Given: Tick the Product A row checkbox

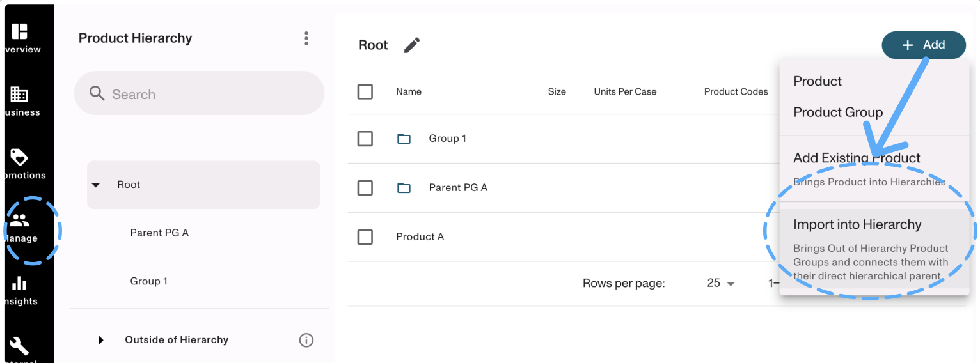Looking at the screenshot, I should tap(365, 237).
